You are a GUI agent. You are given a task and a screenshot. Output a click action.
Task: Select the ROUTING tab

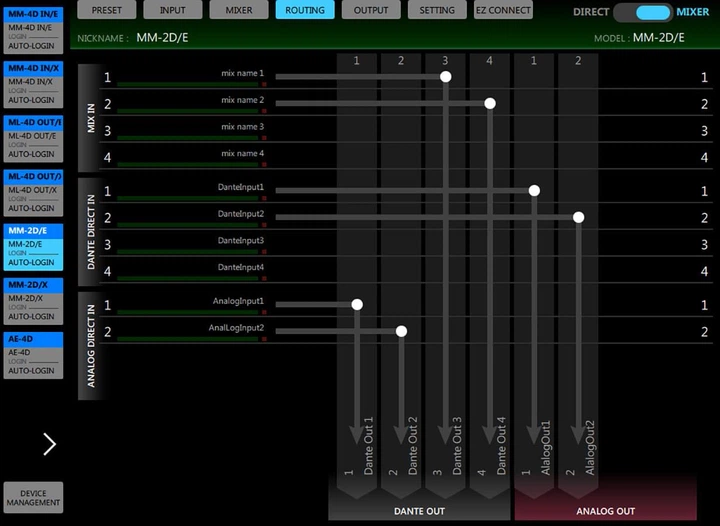[x=305, y=10]
